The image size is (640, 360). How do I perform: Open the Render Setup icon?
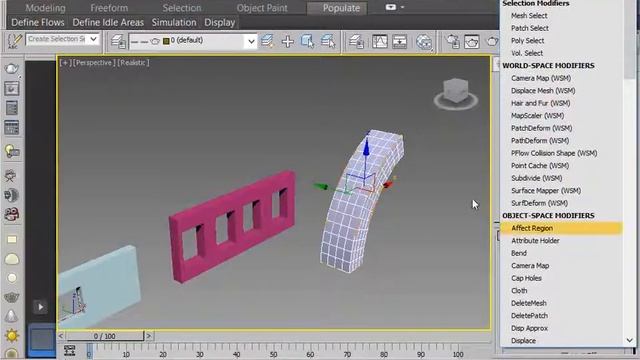coord(453,41)
